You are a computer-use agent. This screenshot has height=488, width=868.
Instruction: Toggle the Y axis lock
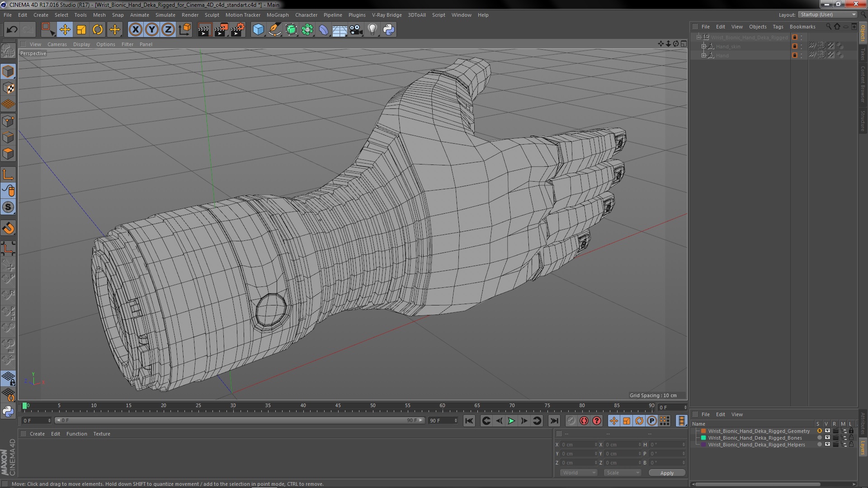tap(152, 30)
